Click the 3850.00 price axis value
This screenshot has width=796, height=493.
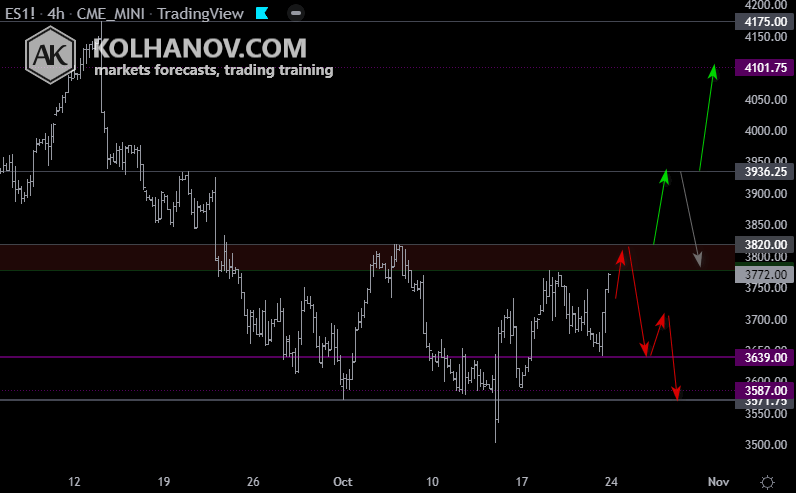[766, 224]
